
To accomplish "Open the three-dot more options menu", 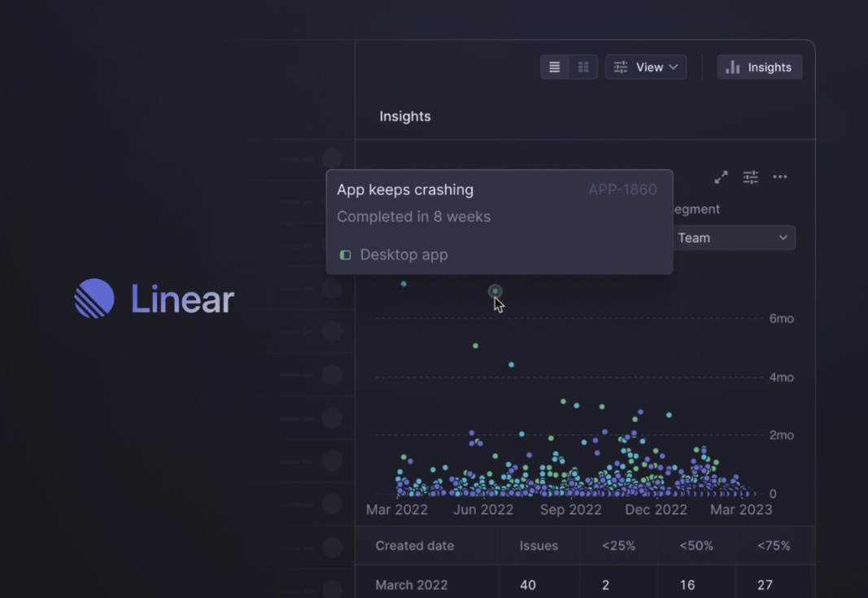I will [780, 177].
